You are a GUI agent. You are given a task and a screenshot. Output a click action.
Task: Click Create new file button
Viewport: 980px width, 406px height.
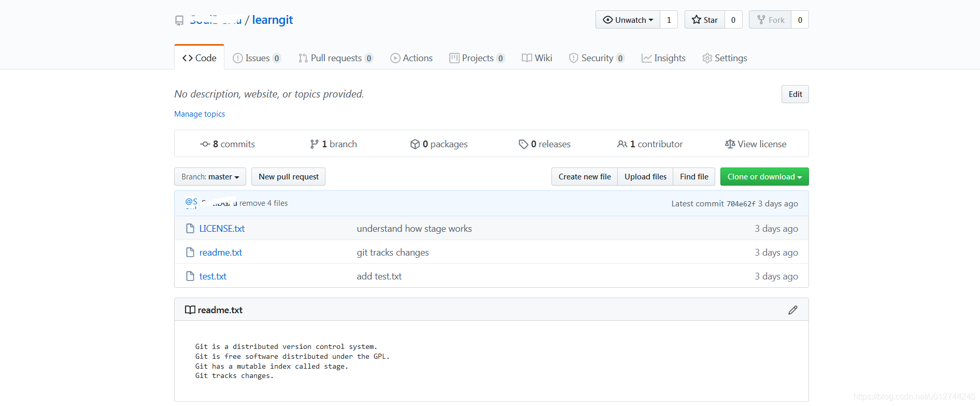585,177
